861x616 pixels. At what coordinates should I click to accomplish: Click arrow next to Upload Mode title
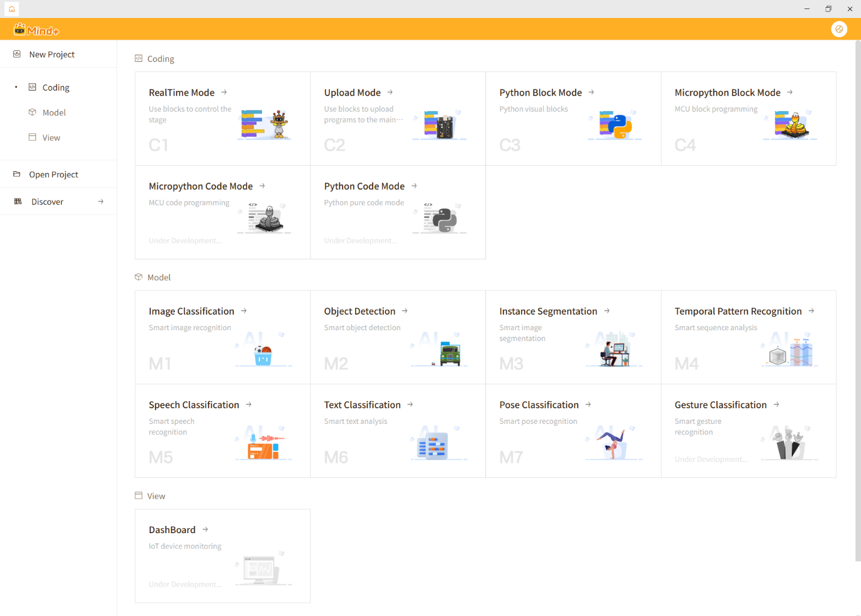[390, 92]
